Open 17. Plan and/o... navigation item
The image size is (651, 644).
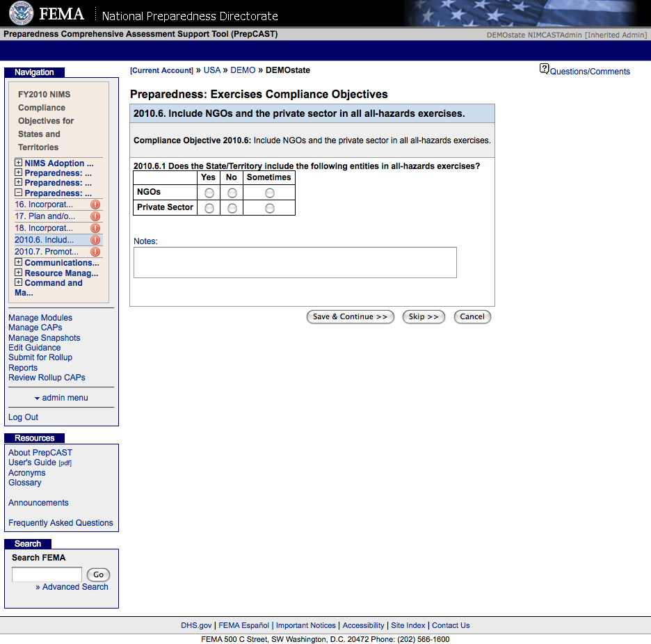pyautogui.click(x=45, y=216)
